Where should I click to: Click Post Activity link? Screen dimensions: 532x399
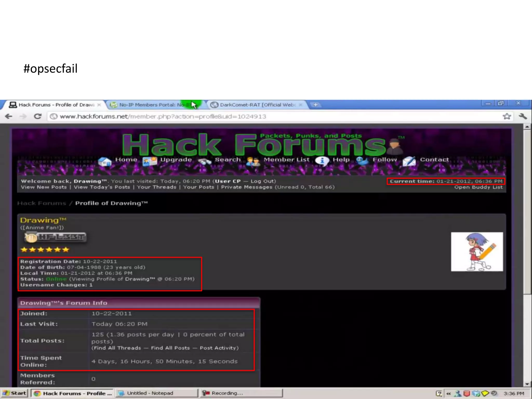(x=218, y=348)
